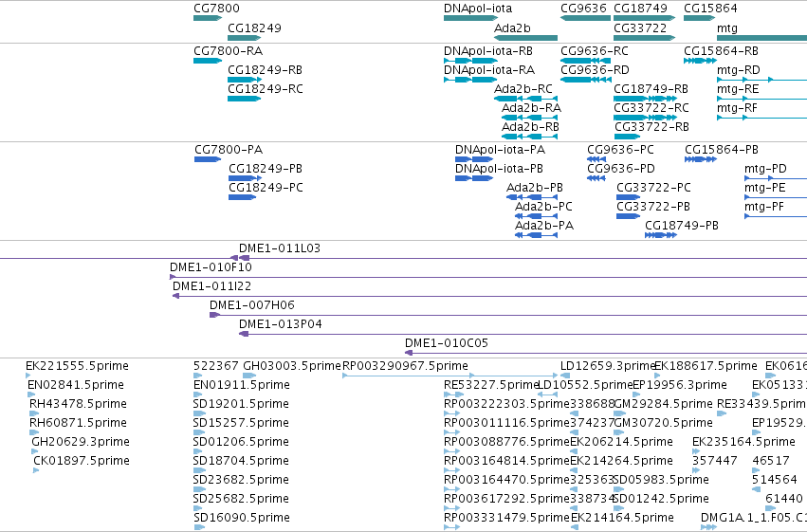Select the CG7800 gene feature

click(208, 18)
